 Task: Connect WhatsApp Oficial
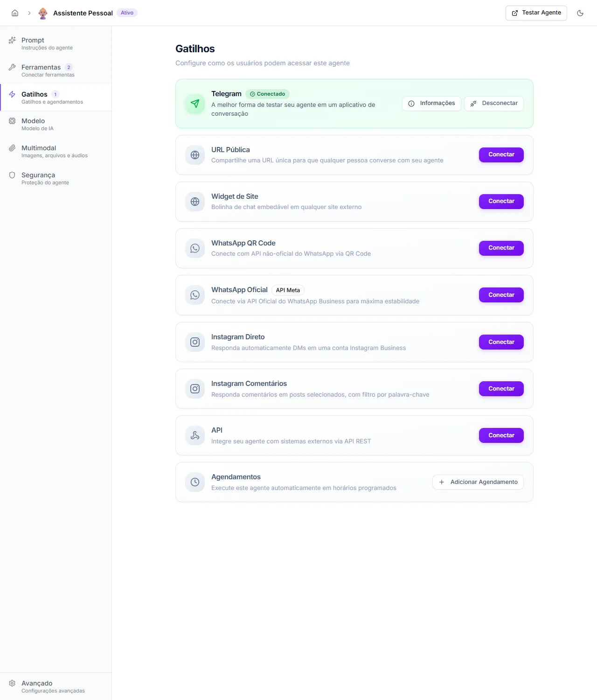tap(501, 295)
